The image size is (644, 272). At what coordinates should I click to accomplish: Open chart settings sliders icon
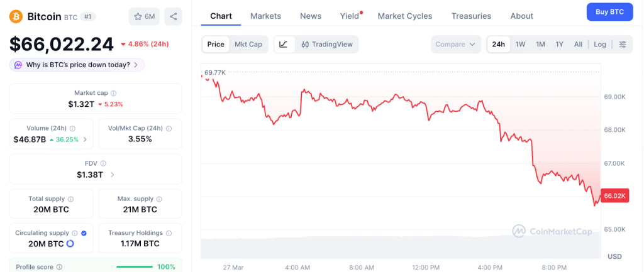click(x=623, y=44)
